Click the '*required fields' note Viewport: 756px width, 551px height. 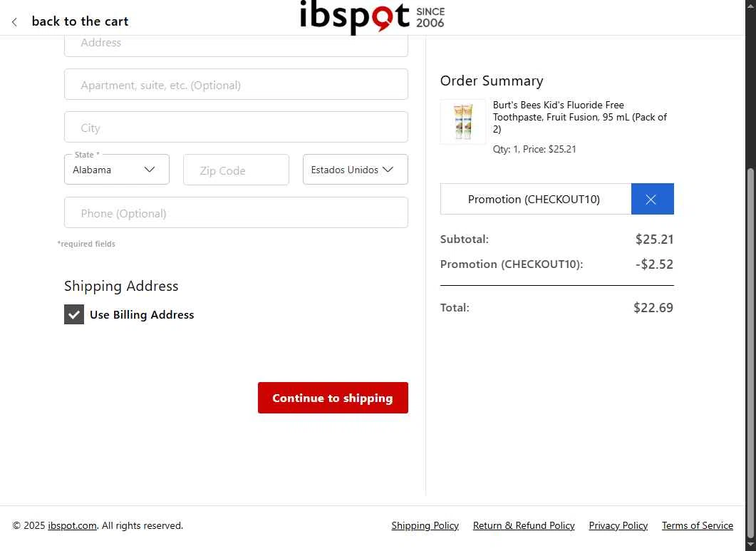pyautogui.click(x=86, y=244)
